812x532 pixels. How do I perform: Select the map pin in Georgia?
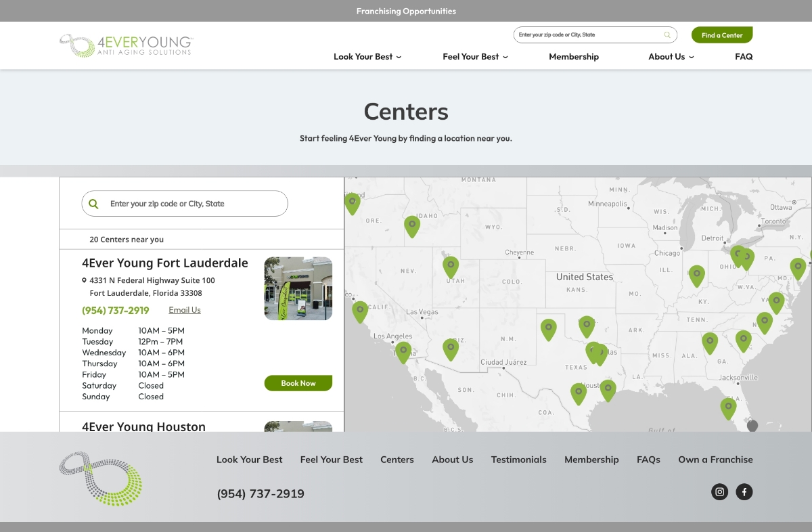743,340
